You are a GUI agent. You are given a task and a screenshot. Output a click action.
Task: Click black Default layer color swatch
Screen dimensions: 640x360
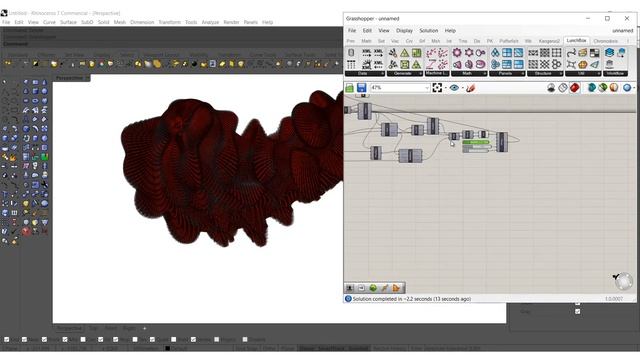[167, 348]
